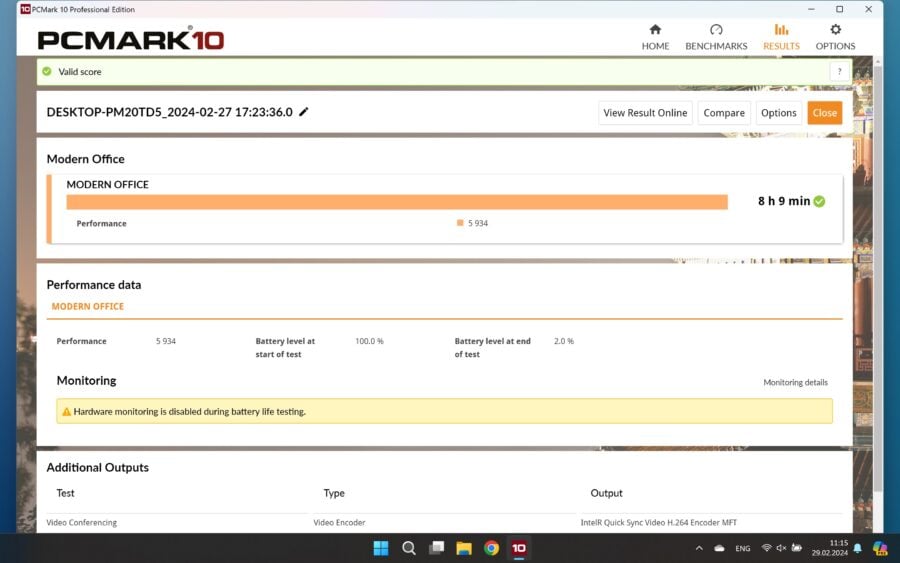
Task: Click the PCMark 10 title bar app icon
Action: coord(25,9)
